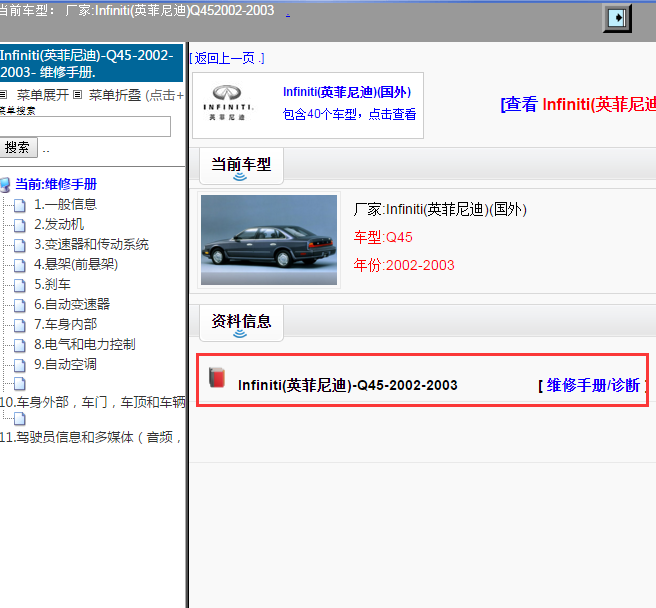Click the Q45 car photo thumbnail
This screenshot has width=656, height=608.
pos(269,240)
